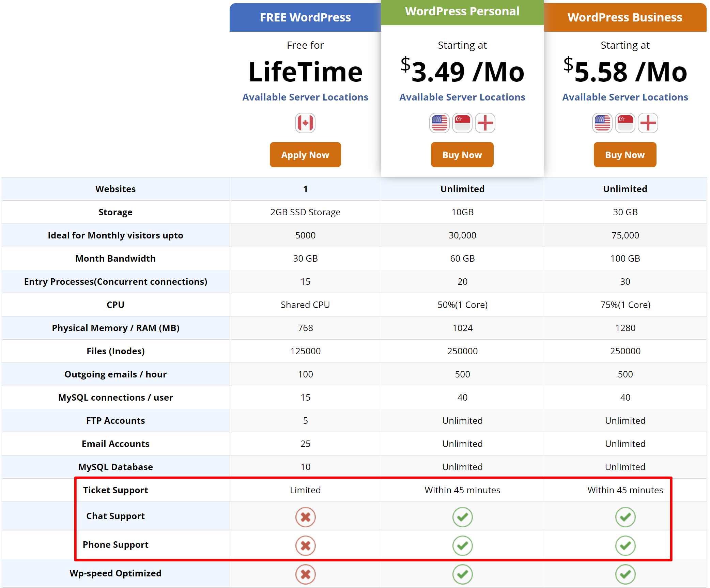This screenshot has width=710, height=588.
Task: Click the 768 RAM cell
Action: coord(305,328)
